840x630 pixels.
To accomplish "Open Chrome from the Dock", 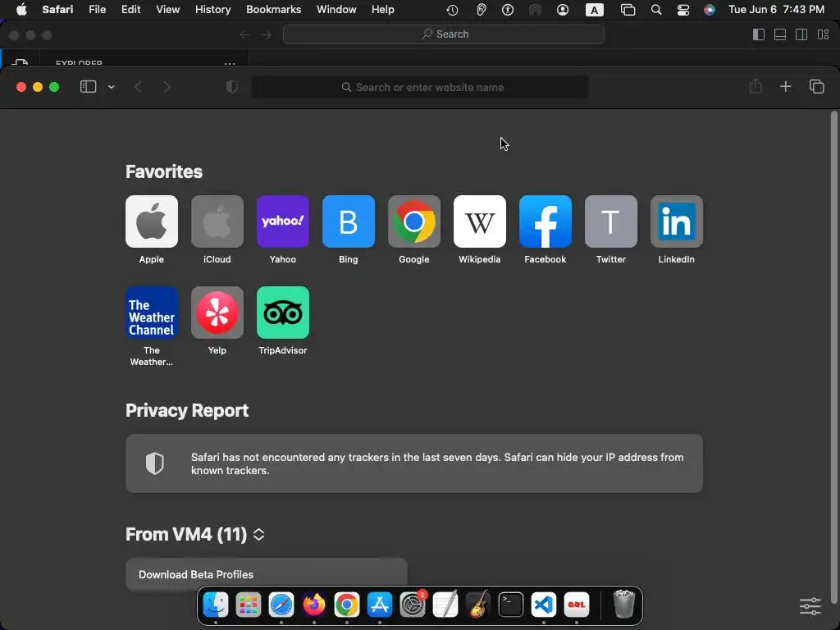I will coord(347,605).
